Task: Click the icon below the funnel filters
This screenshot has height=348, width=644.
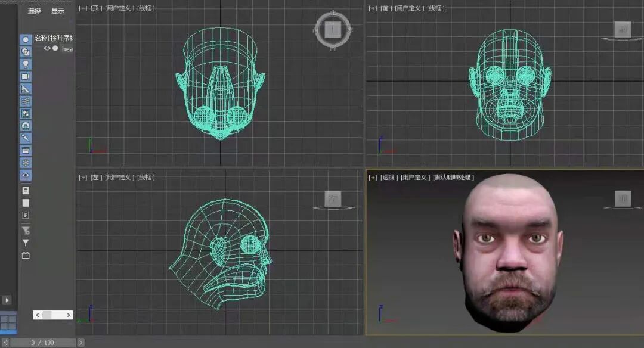Action: tap(26, 255)
